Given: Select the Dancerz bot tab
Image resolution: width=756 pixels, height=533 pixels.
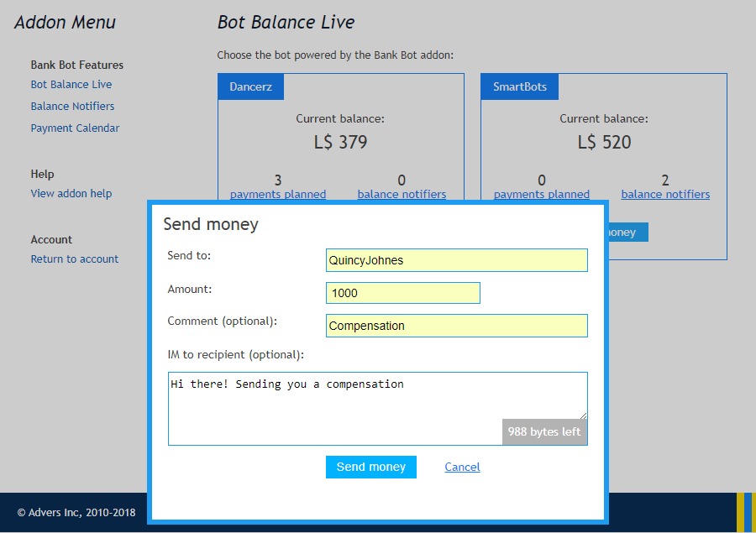Looking at the screenshot, I should [250, 86].
